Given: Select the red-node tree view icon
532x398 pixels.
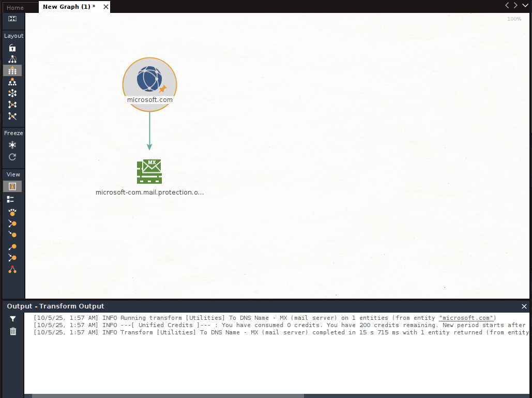Looking at the screenshot, I should click(12, 270).
